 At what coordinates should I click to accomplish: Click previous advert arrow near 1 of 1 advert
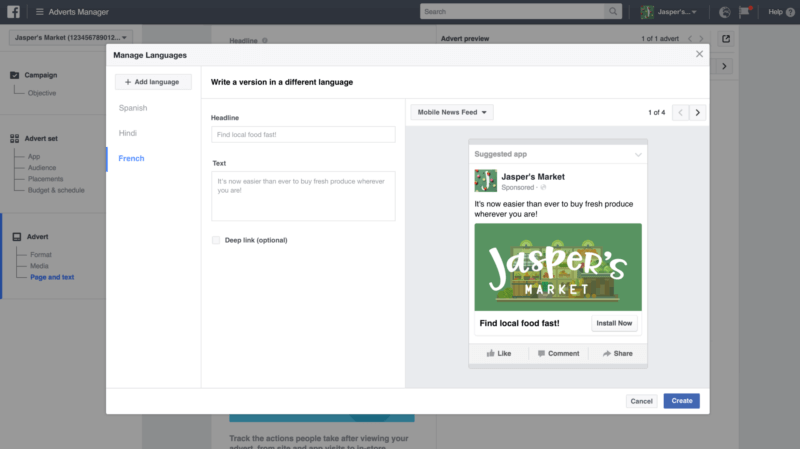[690, 39]
